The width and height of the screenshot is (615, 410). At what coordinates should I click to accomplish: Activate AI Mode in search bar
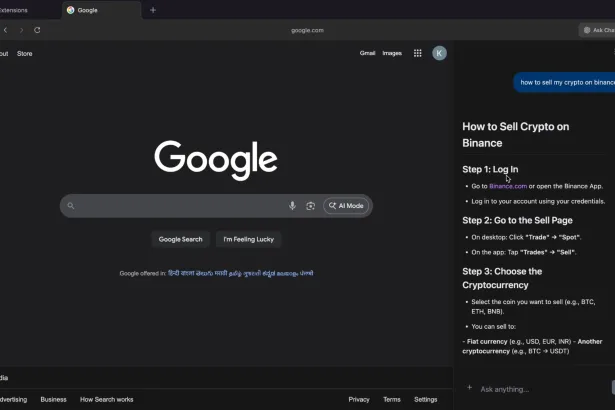[346, 206]
